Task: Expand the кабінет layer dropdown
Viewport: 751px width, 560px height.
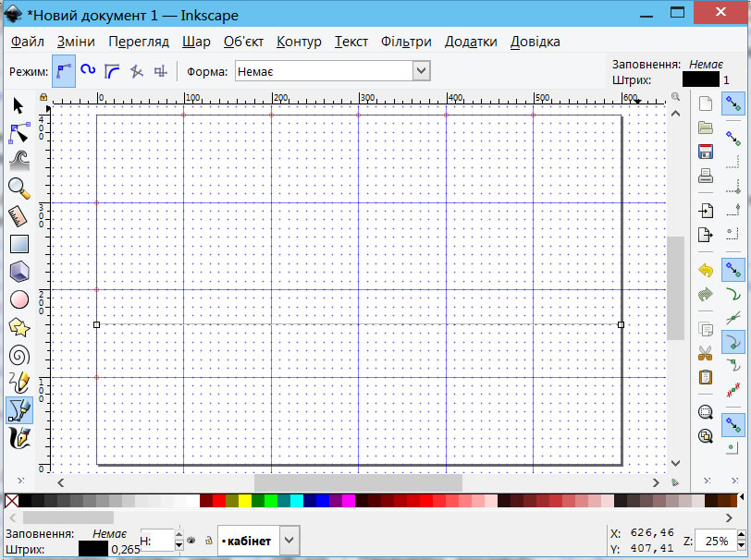Action: (x=289, y=540)
